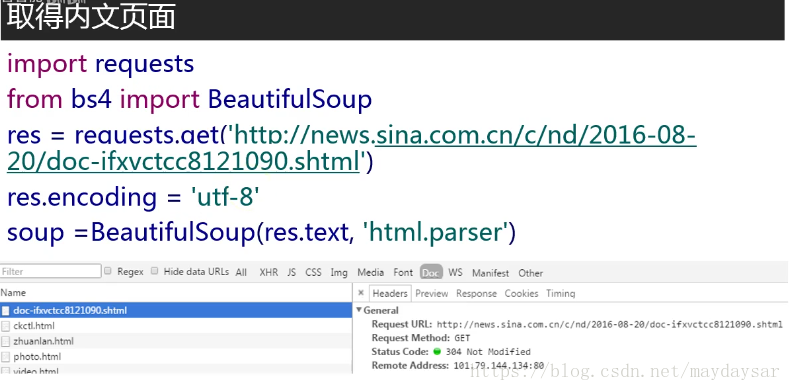The width and height of the screenshot is (791, 391).
Task: Click the 304 Not Modified status
Action: [x=488, y=352]
